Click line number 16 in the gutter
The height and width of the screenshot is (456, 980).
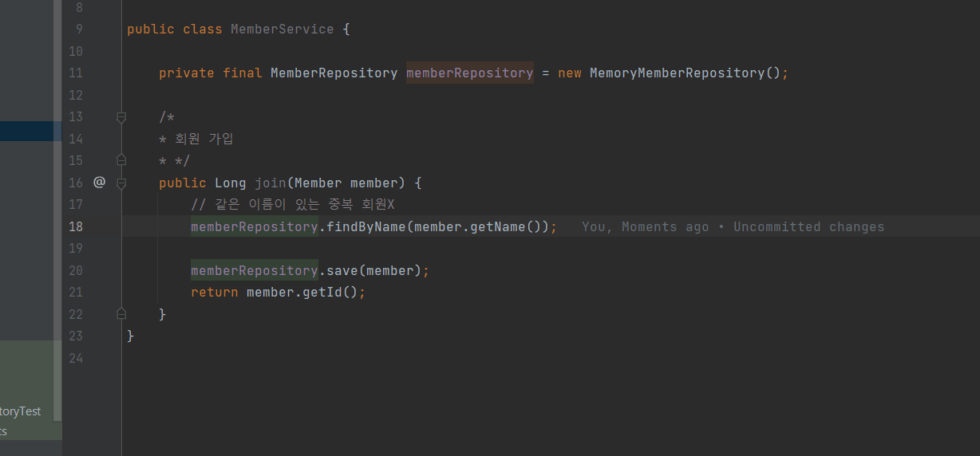pyautogui.click(x=76, y=183)
